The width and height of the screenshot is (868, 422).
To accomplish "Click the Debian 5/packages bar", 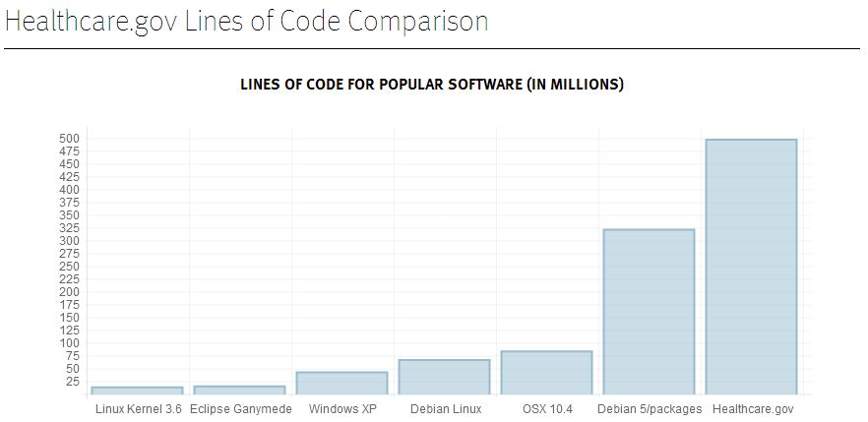I will click(649, 312).
